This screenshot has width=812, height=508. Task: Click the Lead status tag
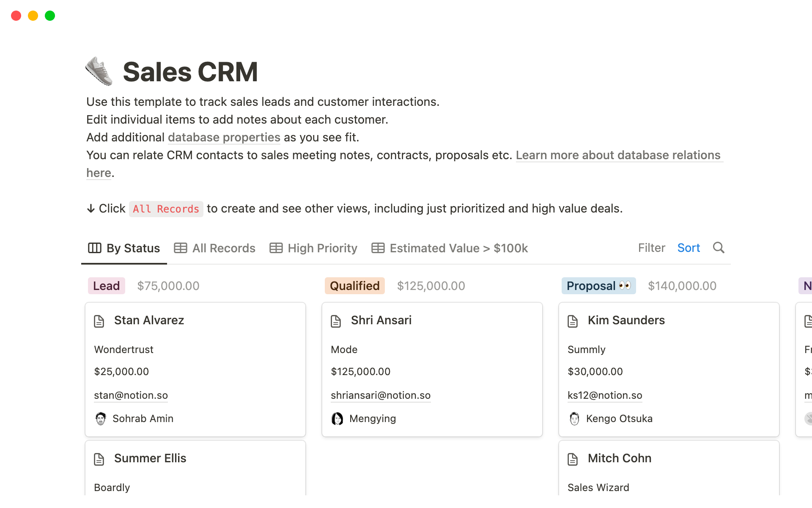coord(106,286)
